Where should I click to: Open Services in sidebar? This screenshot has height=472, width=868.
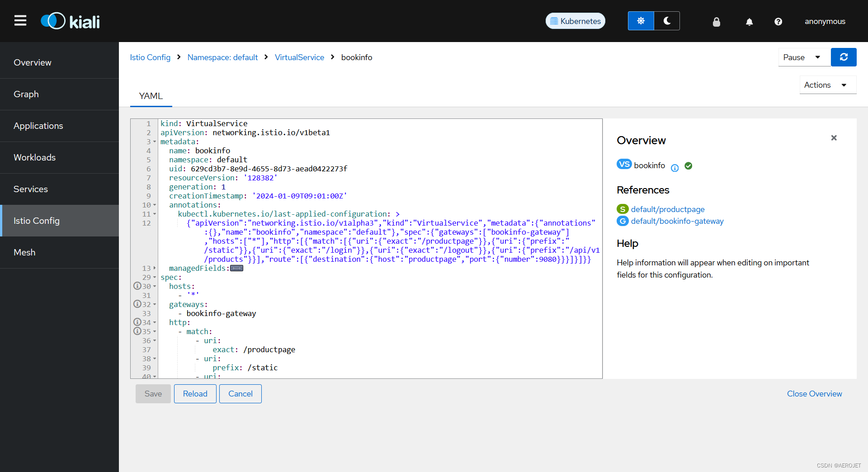[59, 189]
